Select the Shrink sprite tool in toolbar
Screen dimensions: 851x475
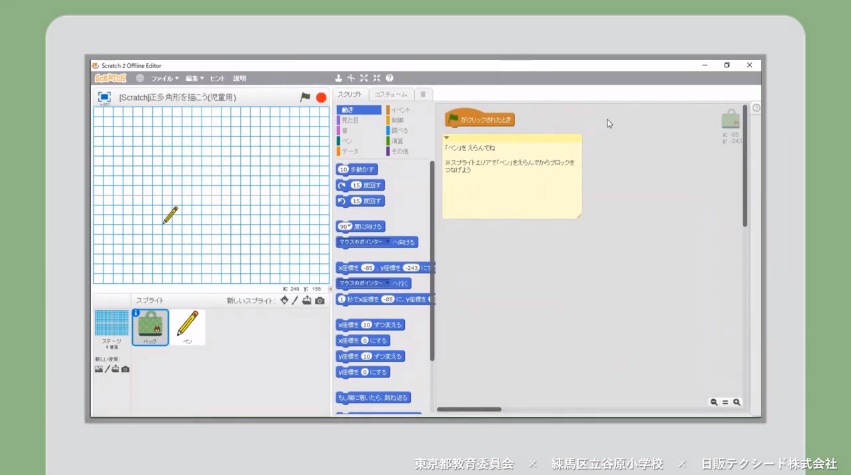(377, 78)
